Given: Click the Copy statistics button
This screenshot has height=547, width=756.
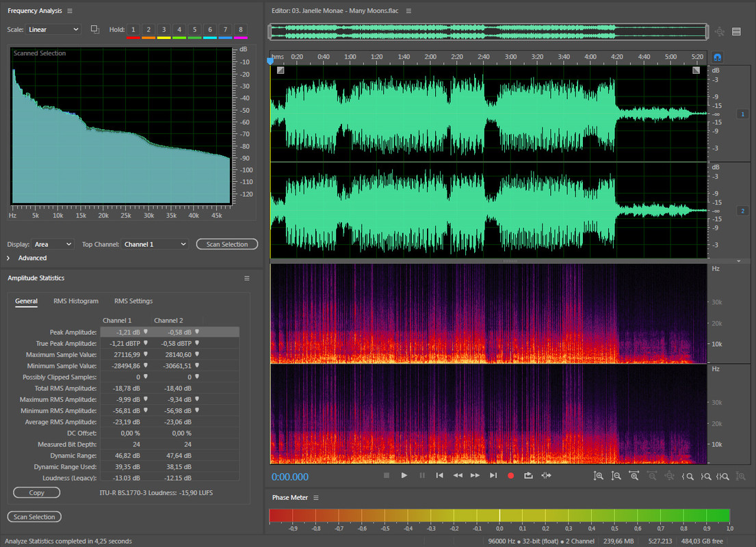Looking at the screenshot, I should pos(37,492).
